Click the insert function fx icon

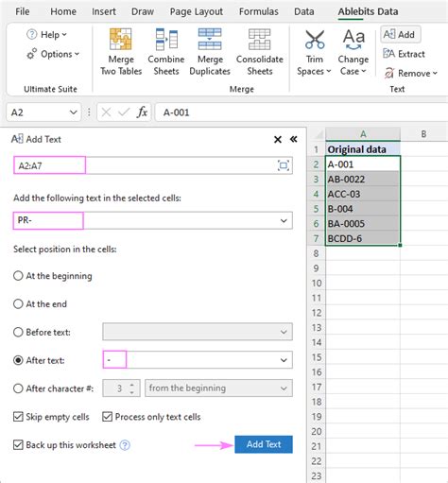(142, 112)
